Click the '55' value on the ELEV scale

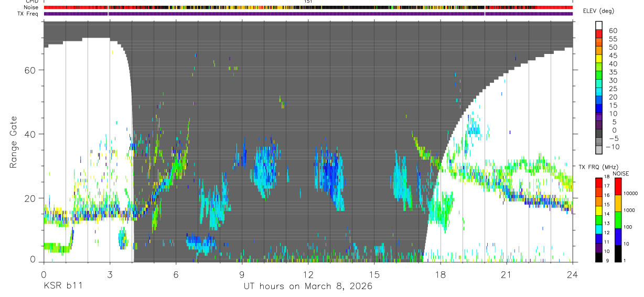coord(613,39)
